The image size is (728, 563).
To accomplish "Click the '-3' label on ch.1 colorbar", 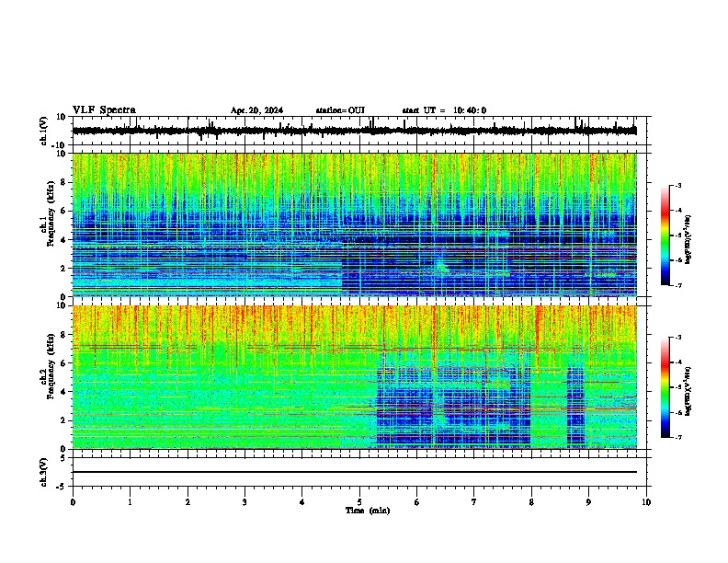I will click(x=677, y=185).
